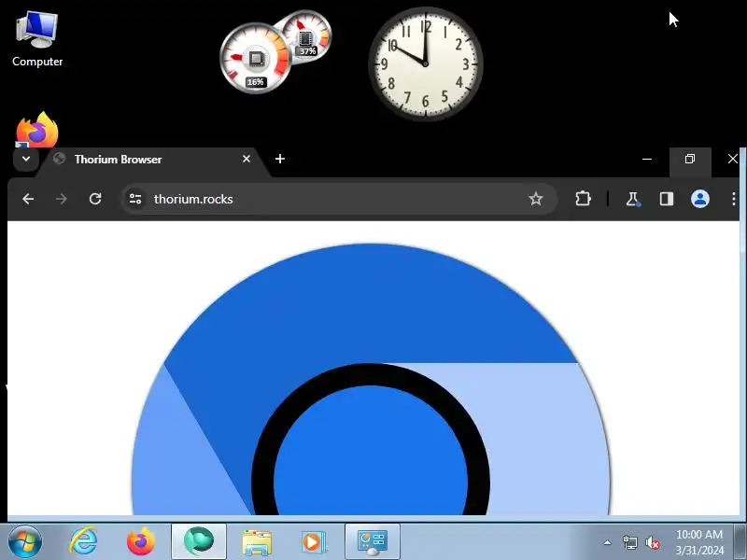Show the side panel
The height and width of the screenshot is (560, 747).
pos(666,199)
